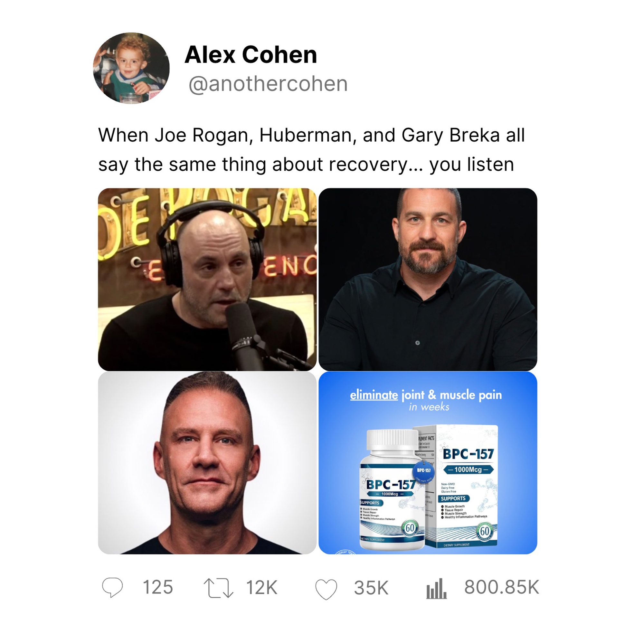
Task: Click the @anothercohen handle
Action: [x=268, y=84]
